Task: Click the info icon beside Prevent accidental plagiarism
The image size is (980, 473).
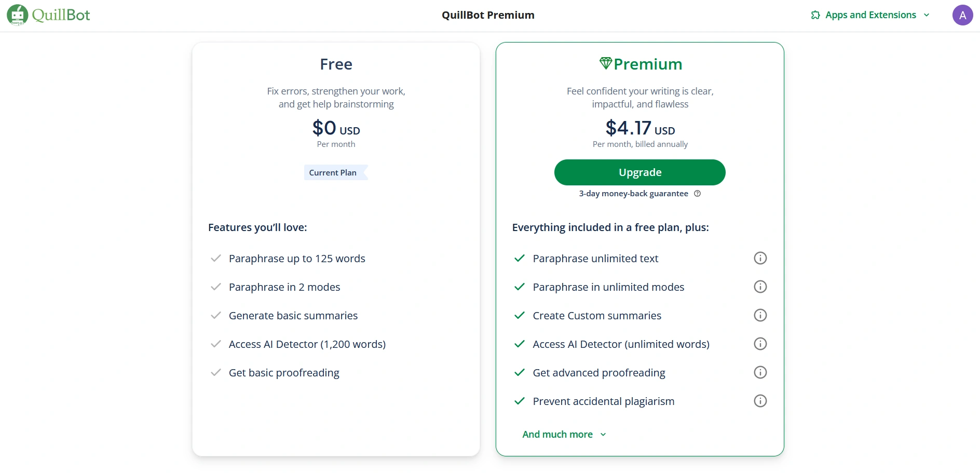Action: [760, 400]
